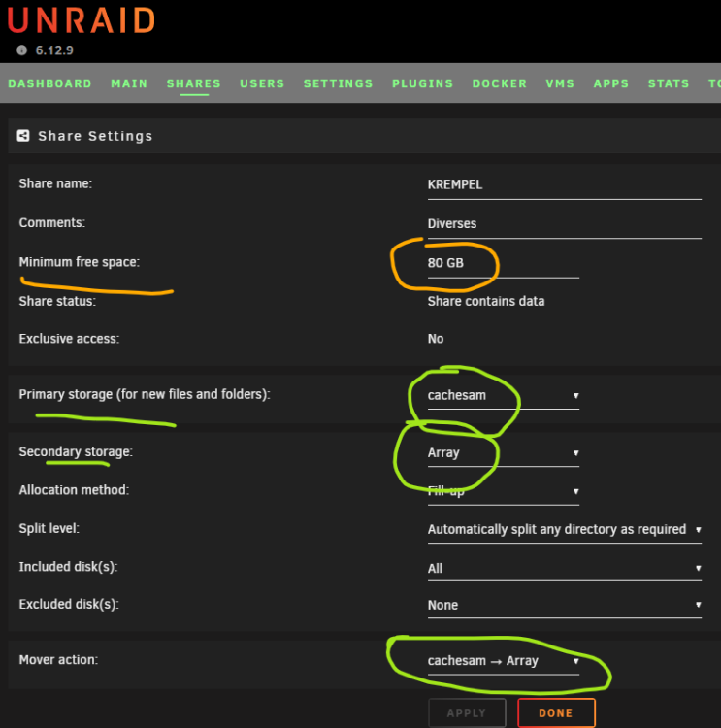721x728 pixels.
Task: Edit the Minimum free space 80 GB field
Action: [504, 263]
